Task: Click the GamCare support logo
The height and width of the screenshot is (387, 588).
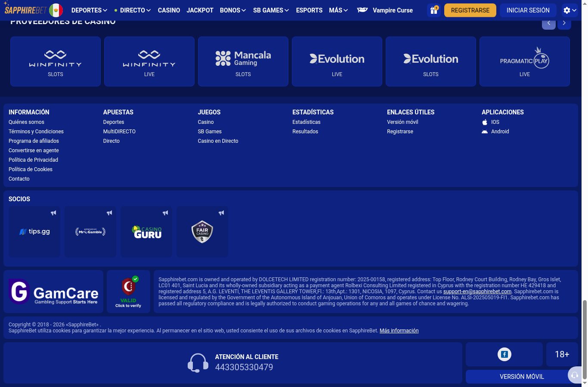Action: coord(53,292)
